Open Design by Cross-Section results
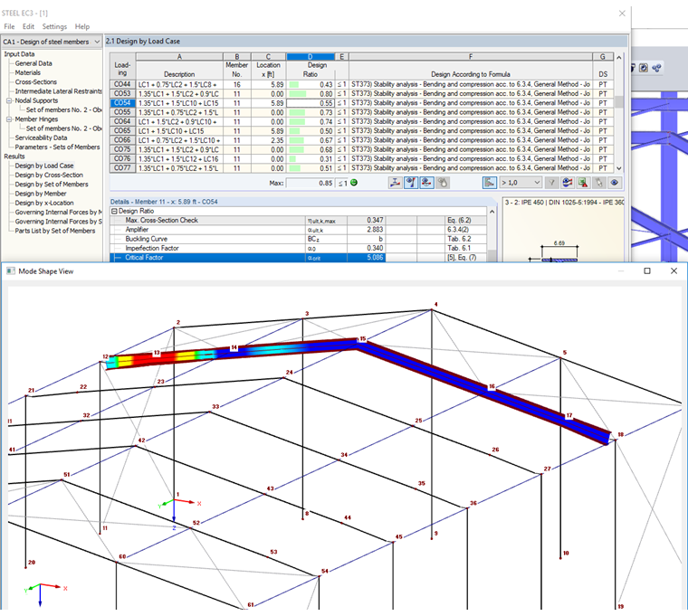This screenshot has width=688, height=616. point(49,175)
